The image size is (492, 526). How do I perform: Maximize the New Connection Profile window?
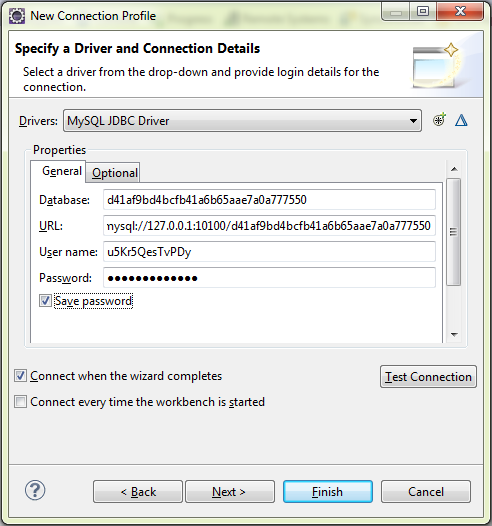(x=423, y=12)
